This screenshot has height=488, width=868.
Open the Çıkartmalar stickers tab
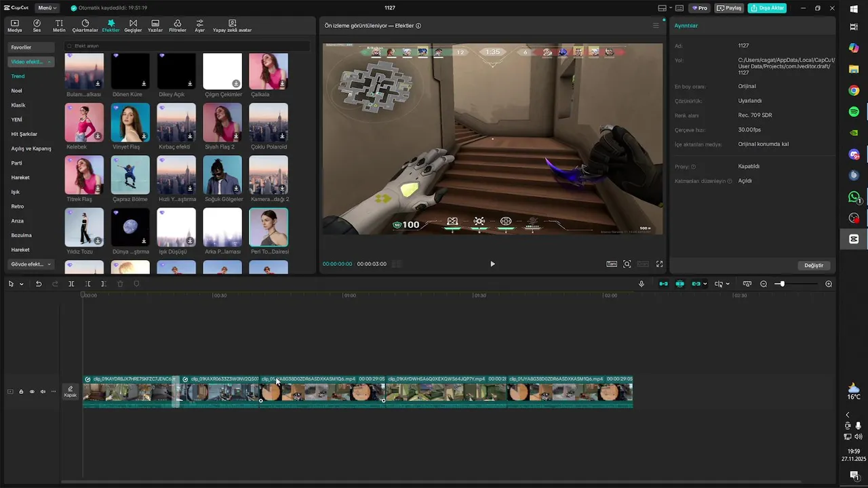(x=85, y=26)
